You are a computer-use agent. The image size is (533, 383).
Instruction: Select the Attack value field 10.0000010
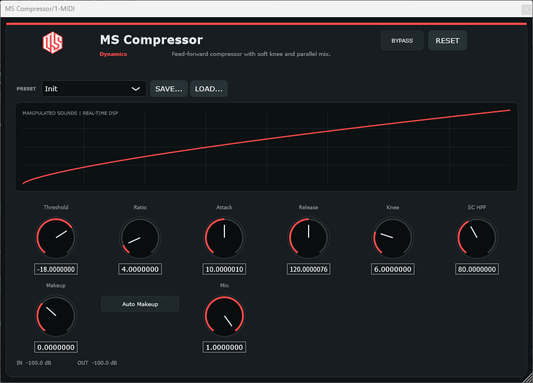[224, 269]
